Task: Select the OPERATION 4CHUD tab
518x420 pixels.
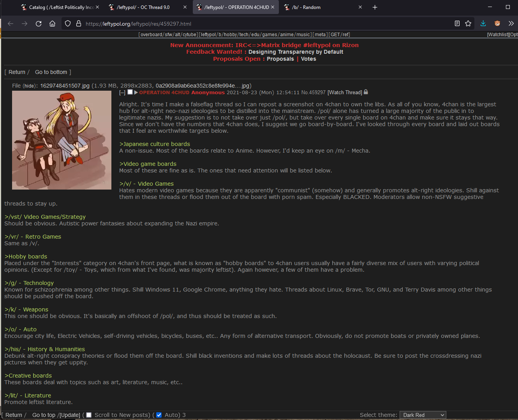Action: tap(236, 7)
